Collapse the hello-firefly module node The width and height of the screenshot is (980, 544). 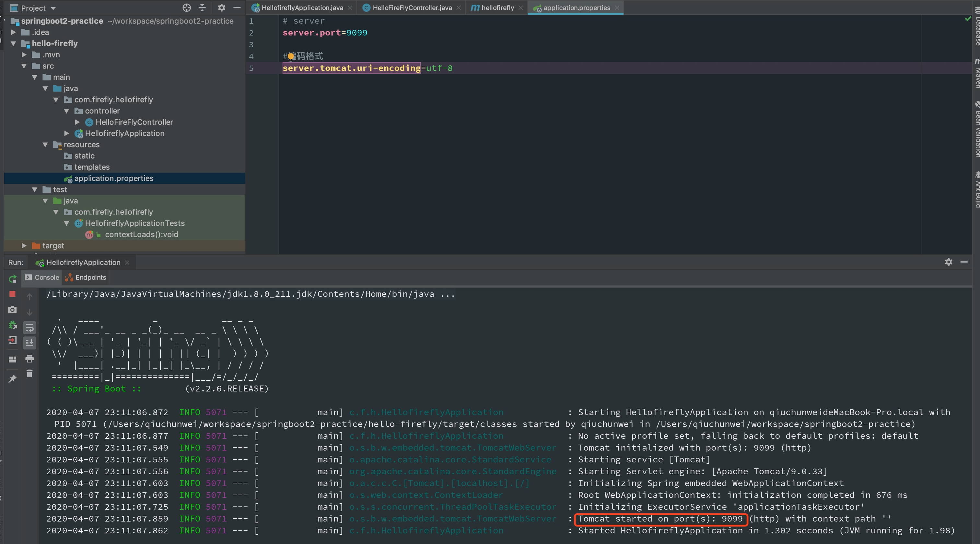[x=13, y=43]
